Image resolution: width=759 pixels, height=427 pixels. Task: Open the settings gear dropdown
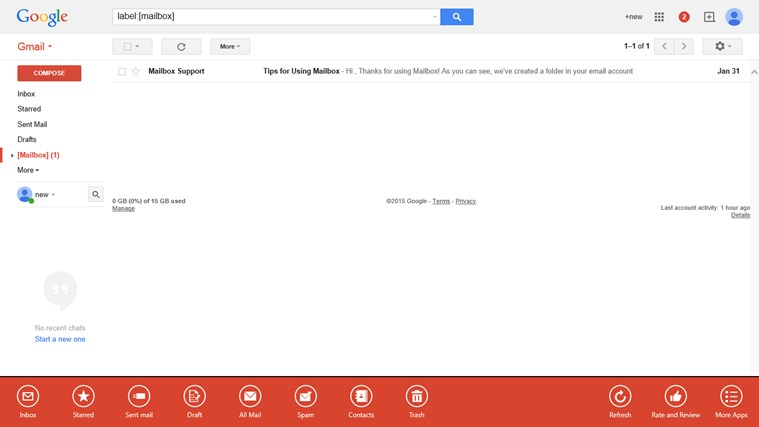point(722,47)
